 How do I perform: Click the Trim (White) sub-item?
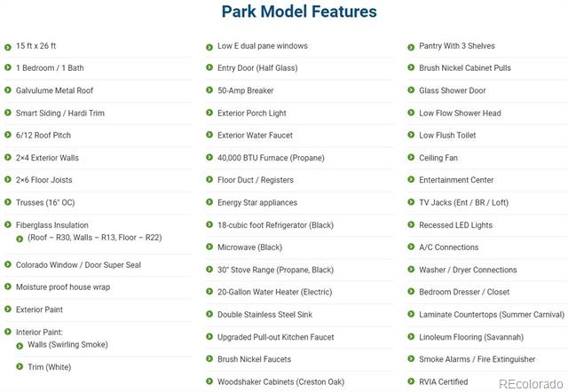pyautogui.click(x=50, y=367)
